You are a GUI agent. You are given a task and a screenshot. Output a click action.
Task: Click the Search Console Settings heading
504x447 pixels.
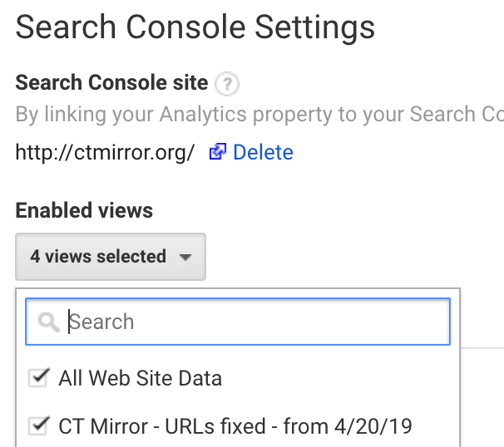click(x=195, y=27)
